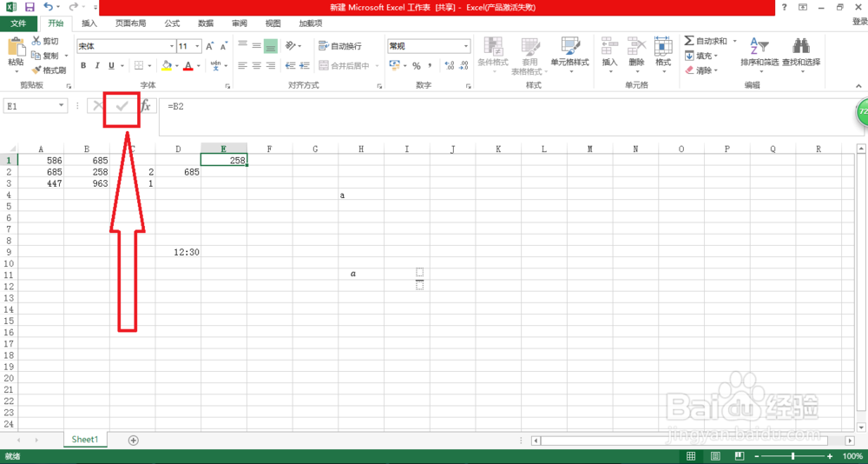The width and height of the screenshot is (868, 464).
Task: Click the Paste clipboard icon
Action: pyautogui.click(x=16, y=47)
